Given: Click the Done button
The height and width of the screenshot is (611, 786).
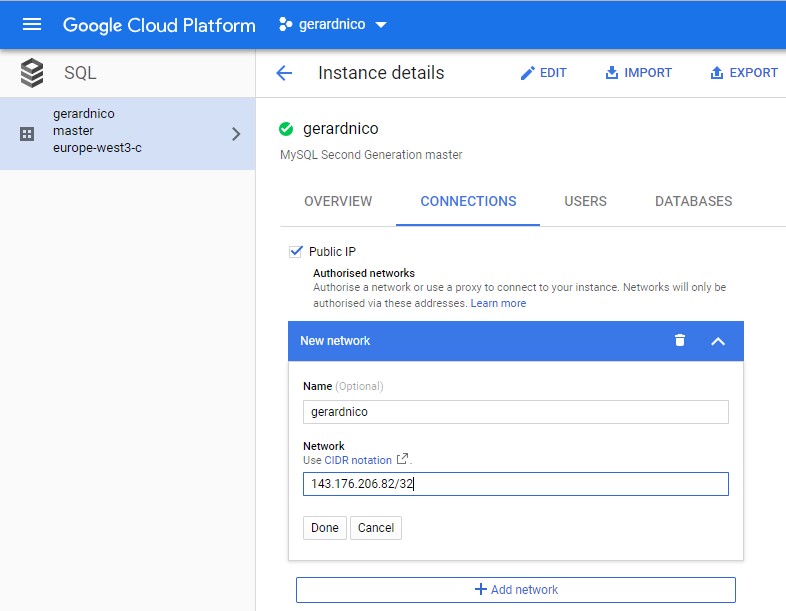Looking at the screenshot, I should 324,528.
